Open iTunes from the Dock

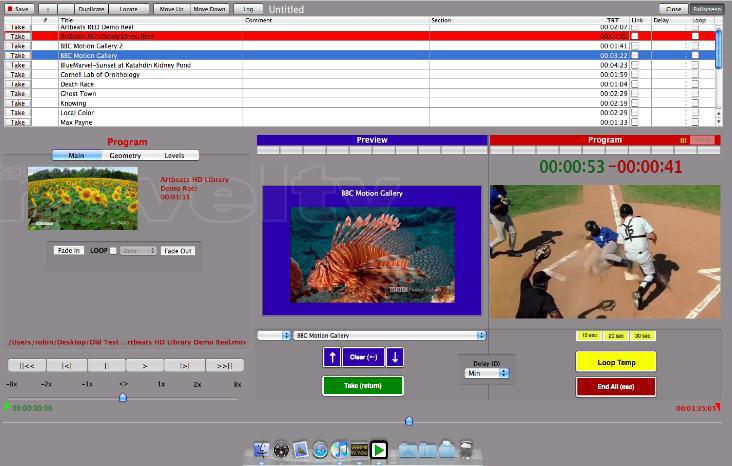[340, 451]
